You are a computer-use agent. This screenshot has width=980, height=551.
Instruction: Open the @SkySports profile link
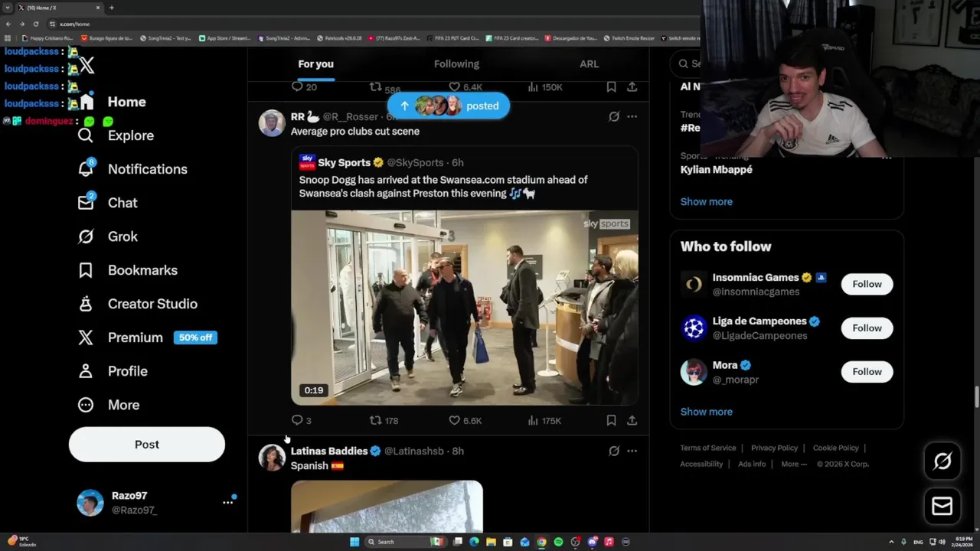coord(415,163)
